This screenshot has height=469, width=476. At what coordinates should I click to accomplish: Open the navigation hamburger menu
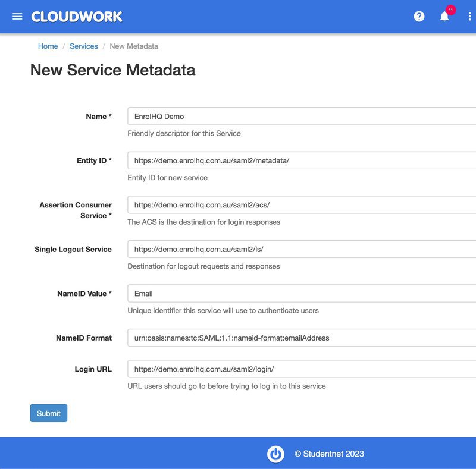[x=17, y=16]
